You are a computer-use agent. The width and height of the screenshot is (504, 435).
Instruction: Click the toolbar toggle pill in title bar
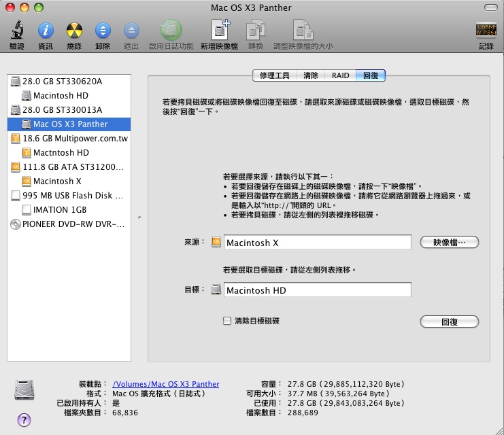490,7
